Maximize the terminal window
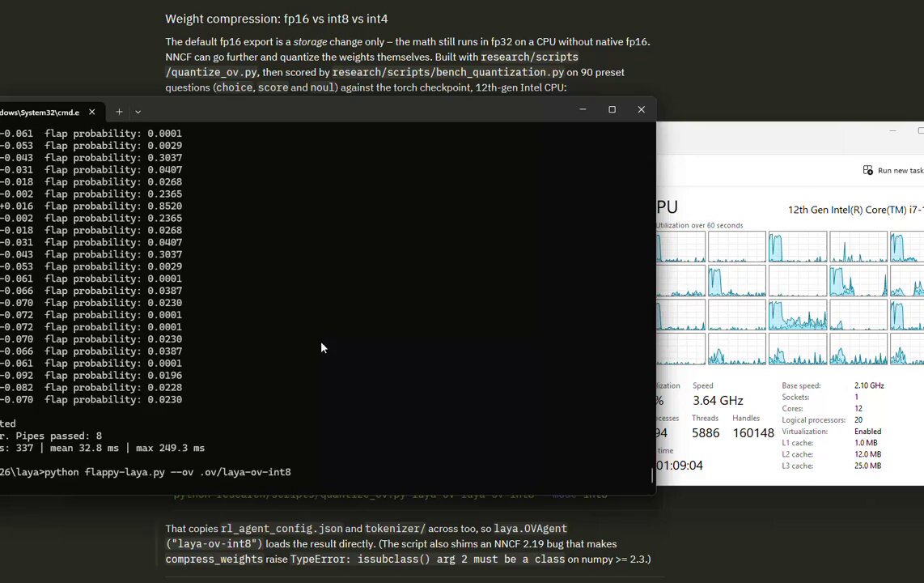The image size is (924, 583). pos(612,109)
